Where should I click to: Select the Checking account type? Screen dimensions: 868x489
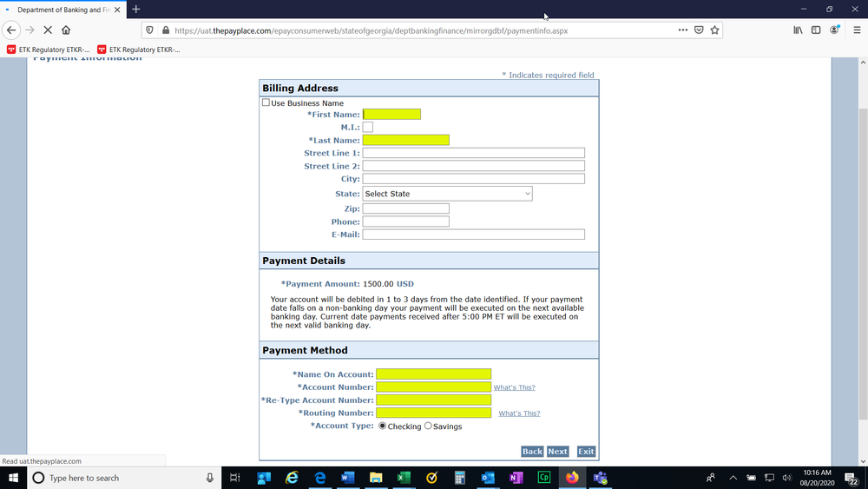(383, 426)
